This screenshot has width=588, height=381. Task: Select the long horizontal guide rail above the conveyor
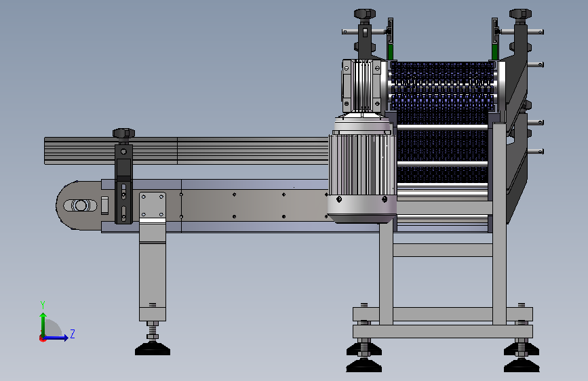[x=186, y=151]
